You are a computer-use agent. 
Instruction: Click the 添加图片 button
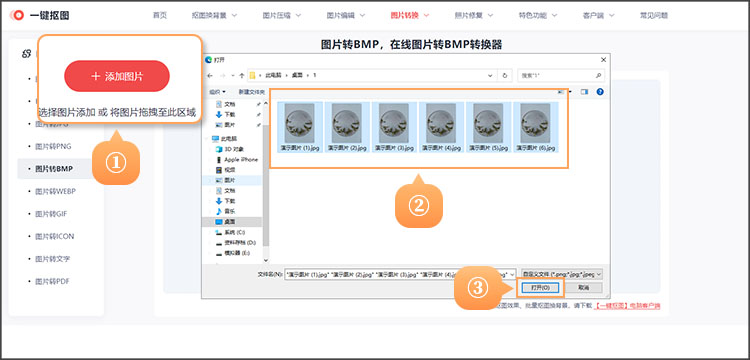coord(117,76)
